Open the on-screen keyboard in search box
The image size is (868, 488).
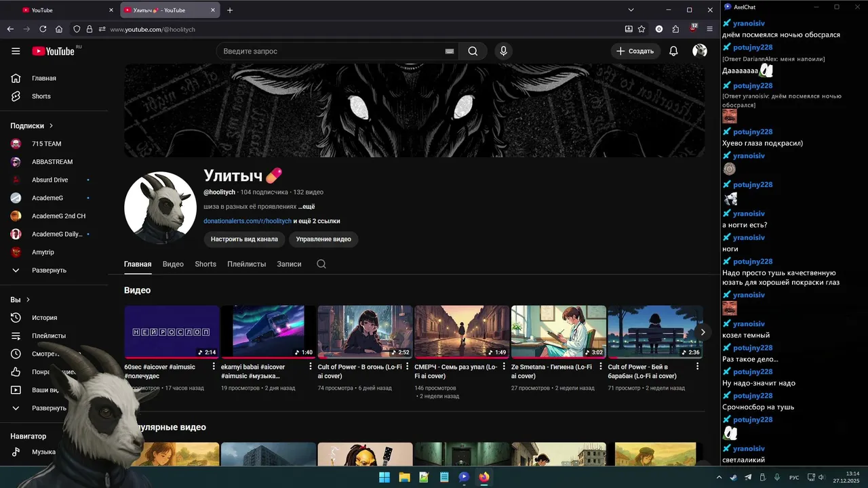[x=449, y=51]
